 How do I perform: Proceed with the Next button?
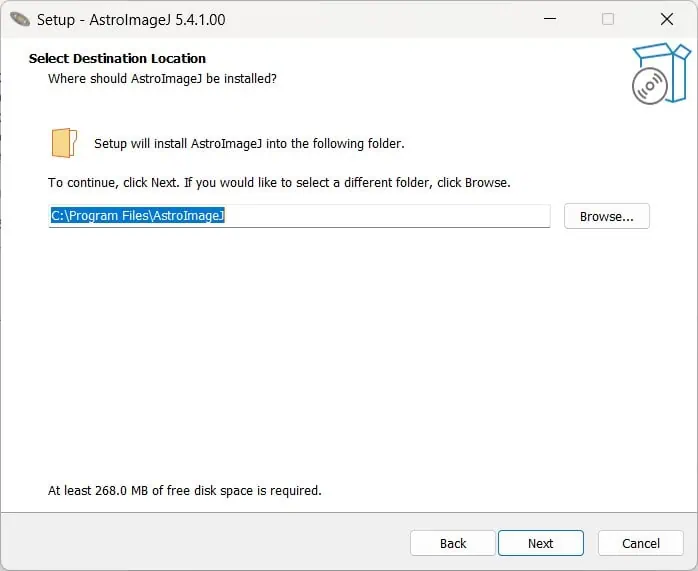tap(540, 543)
